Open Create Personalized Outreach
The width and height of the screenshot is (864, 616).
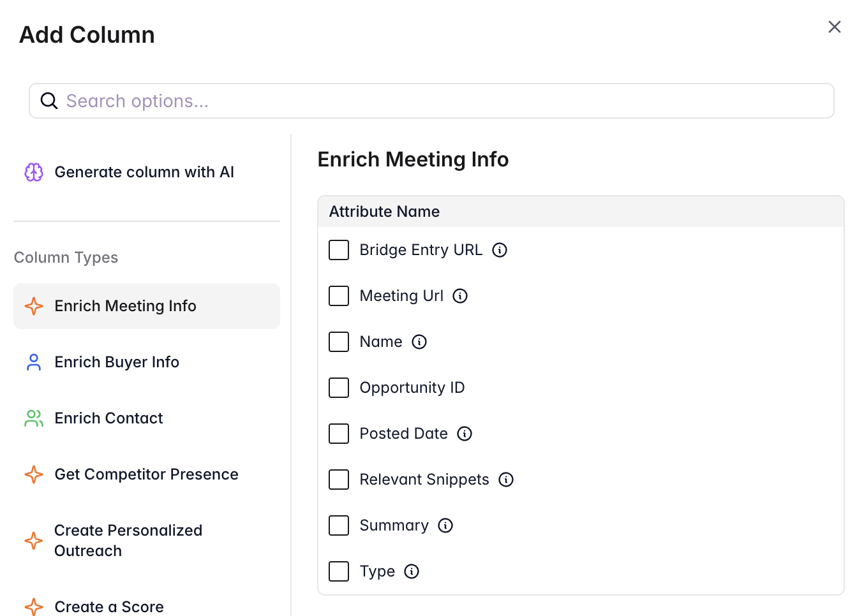click(128, 540)
